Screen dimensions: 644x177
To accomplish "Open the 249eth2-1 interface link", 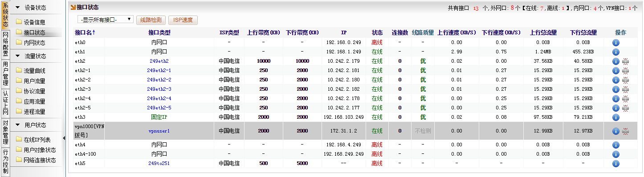I will coord(159,70).
